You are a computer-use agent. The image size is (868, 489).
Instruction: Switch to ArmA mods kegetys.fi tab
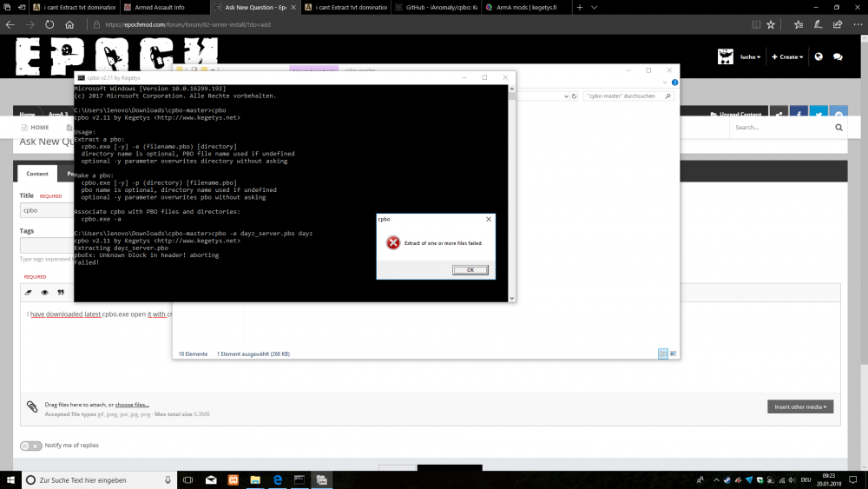pos(526,7)
